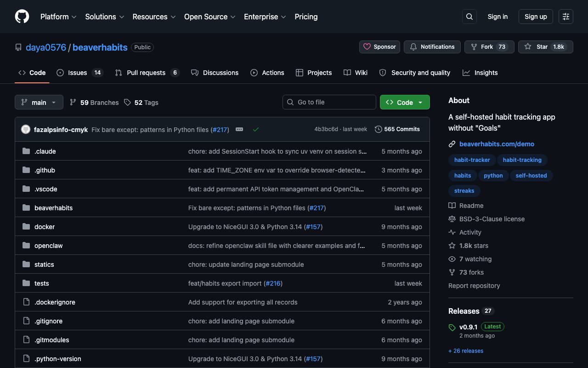
Task: Click the history clock icon for commits
Action: (x=379, y=129)
